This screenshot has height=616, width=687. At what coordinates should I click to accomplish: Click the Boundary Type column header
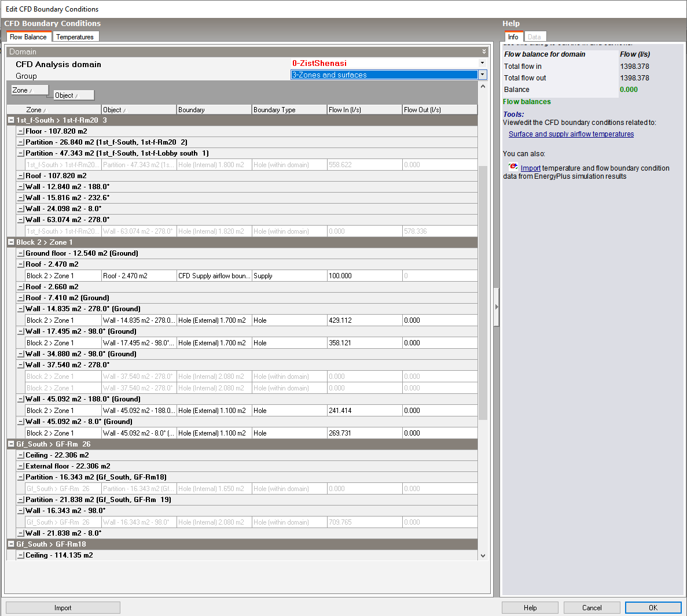289,110
